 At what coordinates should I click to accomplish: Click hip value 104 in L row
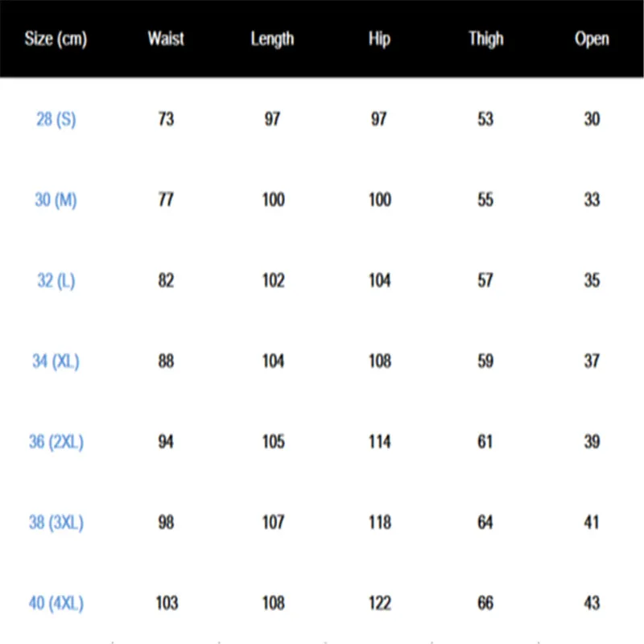click(x=379, y=281)
